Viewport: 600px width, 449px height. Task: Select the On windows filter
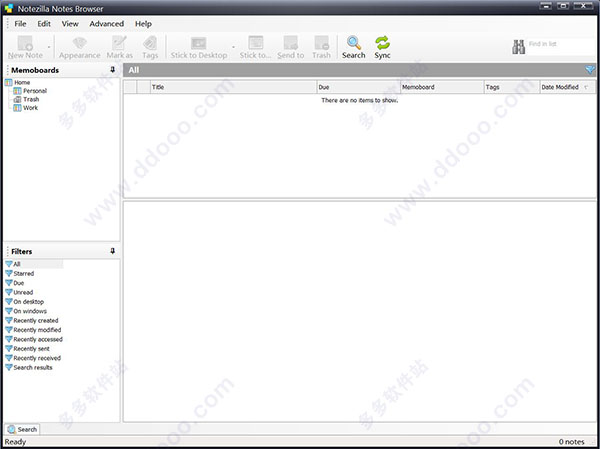click(x=30, y=311)
